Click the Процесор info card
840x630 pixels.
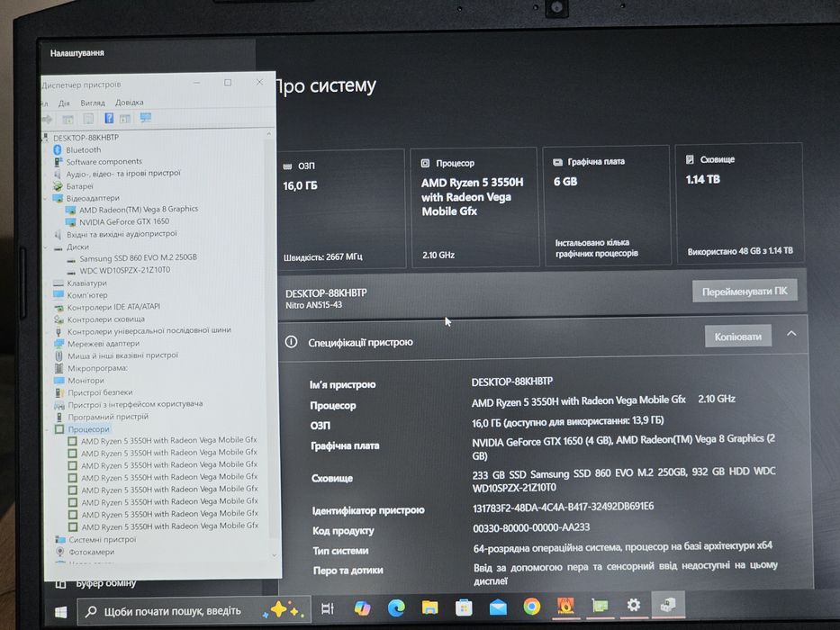[x=474, y=207]
